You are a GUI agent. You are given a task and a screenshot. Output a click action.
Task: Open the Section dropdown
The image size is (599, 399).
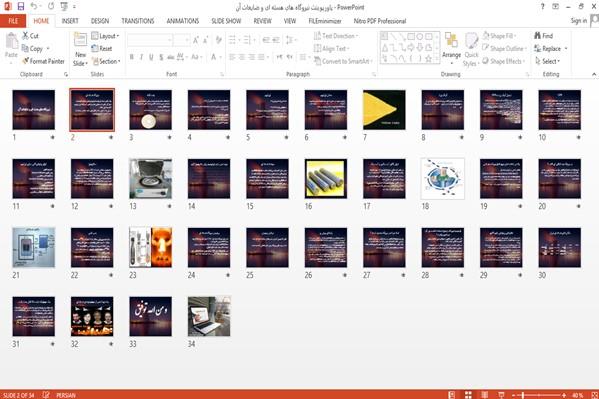(x=106, y=61)
